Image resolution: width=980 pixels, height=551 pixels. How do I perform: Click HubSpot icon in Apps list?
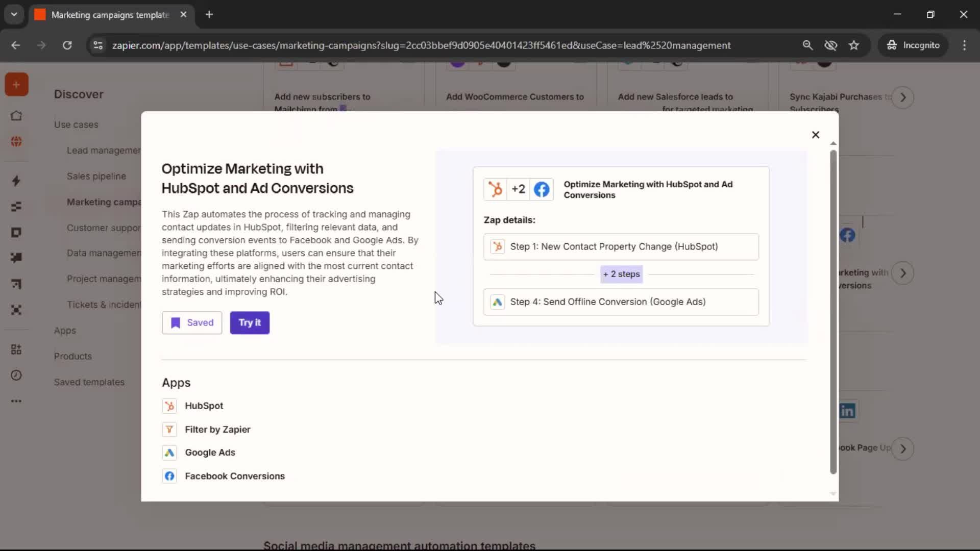tap(169, 406)
